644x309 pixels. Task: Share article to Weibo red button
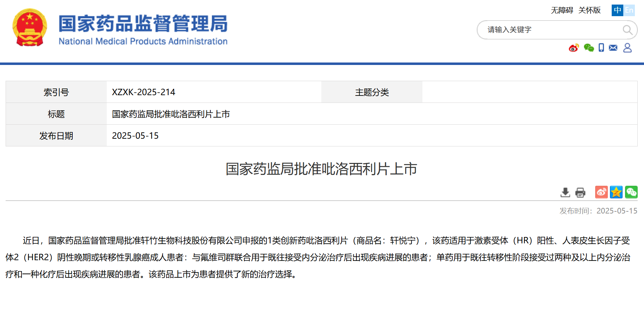click(601, 192)
